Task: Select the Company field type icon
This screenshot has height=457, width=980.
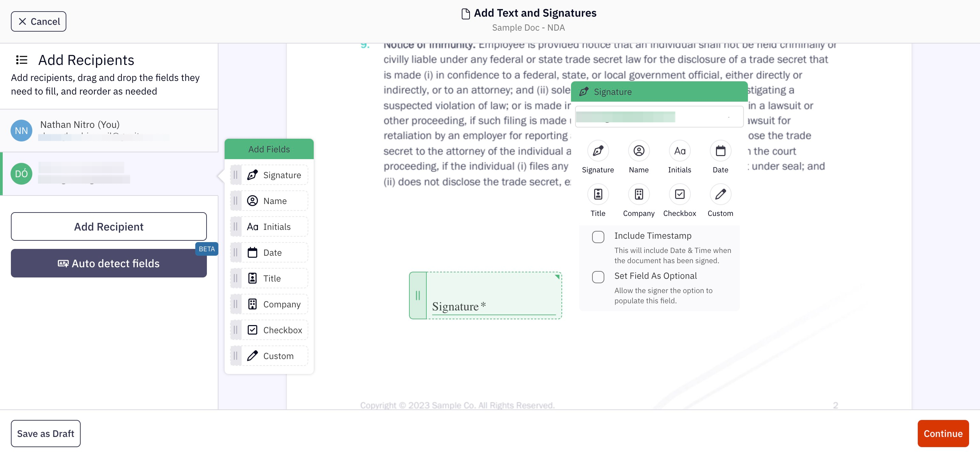Action: (638, 194)
